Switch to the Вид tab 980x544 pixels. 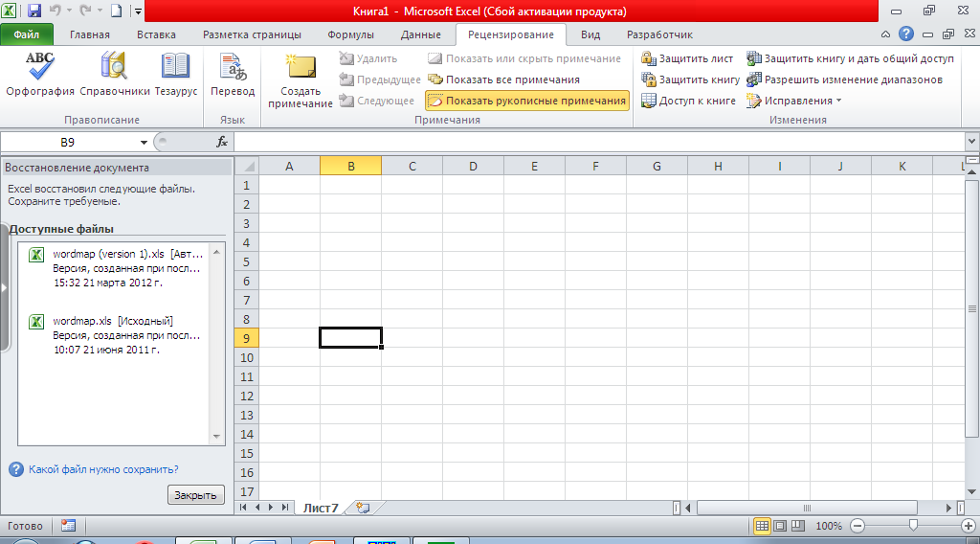(x=590, y=34)
